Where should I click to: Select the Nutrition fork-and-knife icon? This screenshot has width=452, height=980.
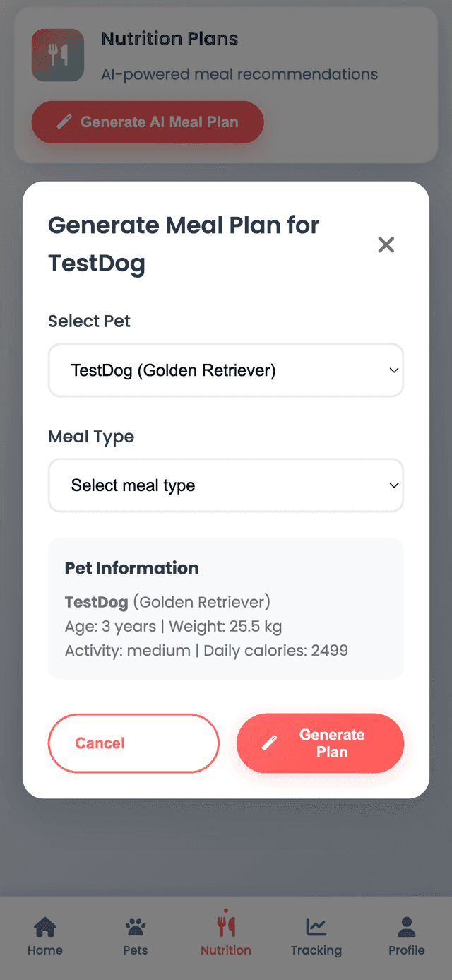(225, 927)
